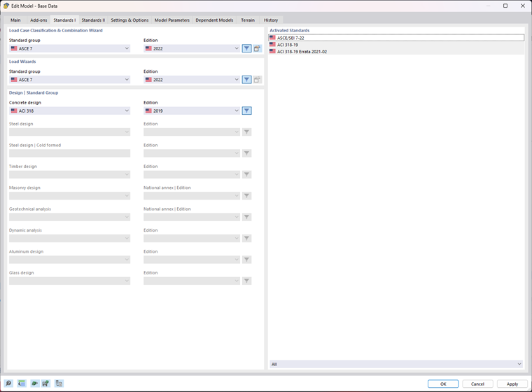Open the Glass design dropdown
This screenshot has width=532, height=392.
tap(69, 281)
